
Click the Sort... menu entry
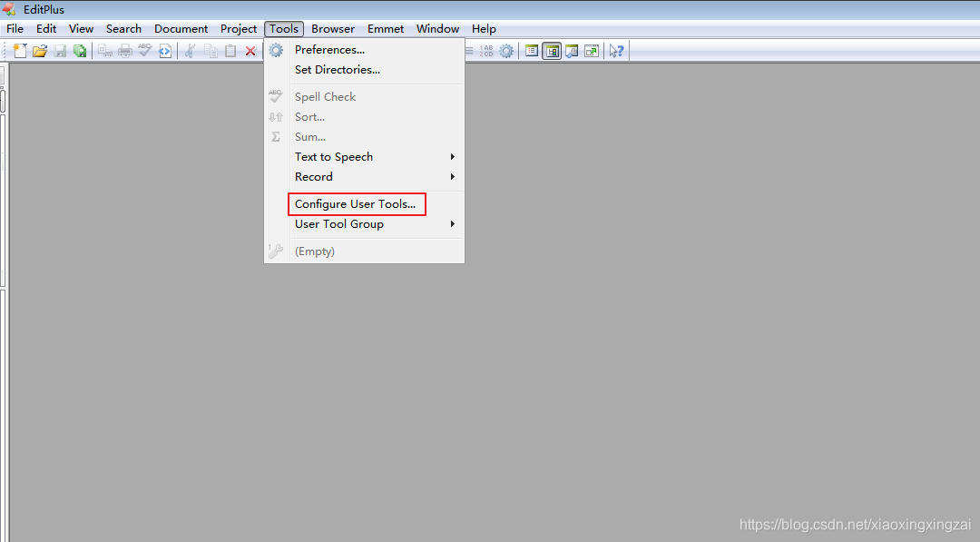pos(365,117)
